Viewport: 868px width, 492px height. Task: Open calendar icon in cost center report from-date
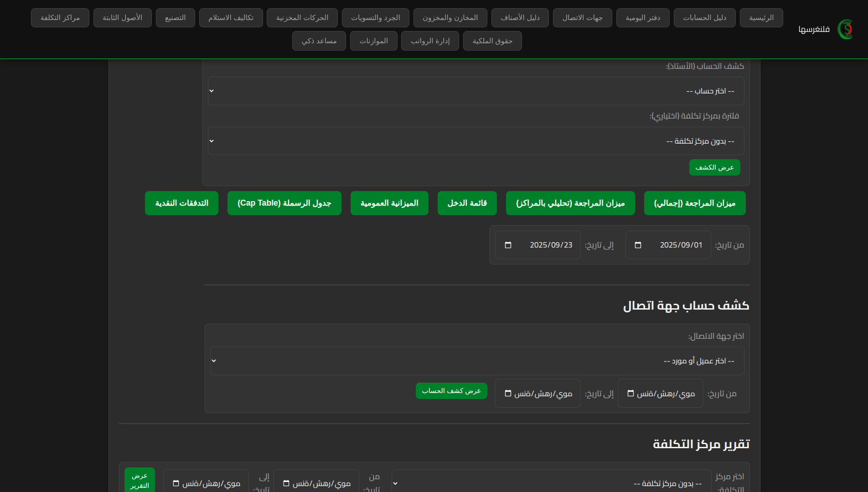[286, 483]
